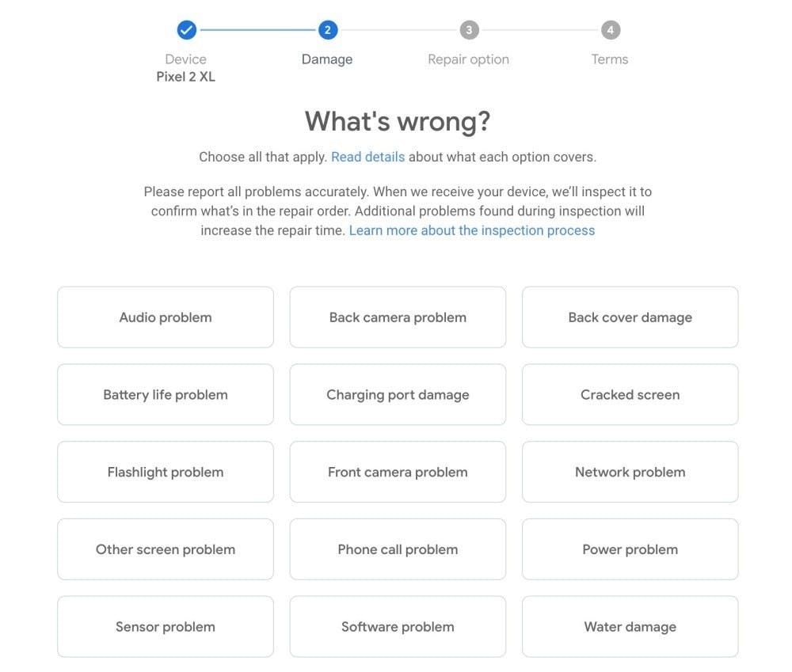The width and height of the screenshot is (792, 672).
Task: Toggle the Power problem option
Action: pyautogui.click(x=630, y=549)
